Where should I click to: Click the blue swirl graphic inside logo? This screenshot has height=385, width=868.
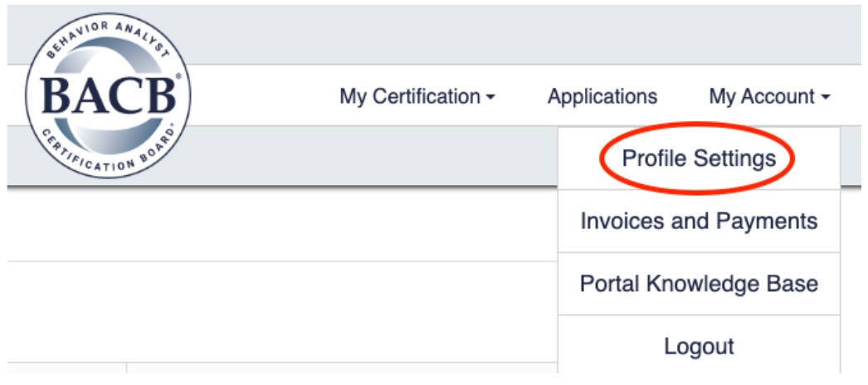click(109, 95)
